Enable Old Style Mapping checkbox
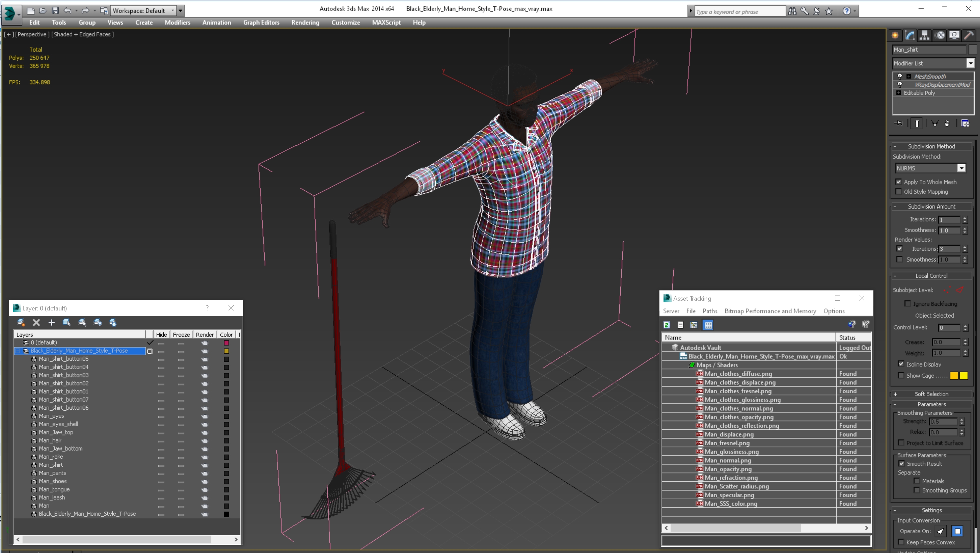Screen dimensions: 980x553 [x=900, y=192]
